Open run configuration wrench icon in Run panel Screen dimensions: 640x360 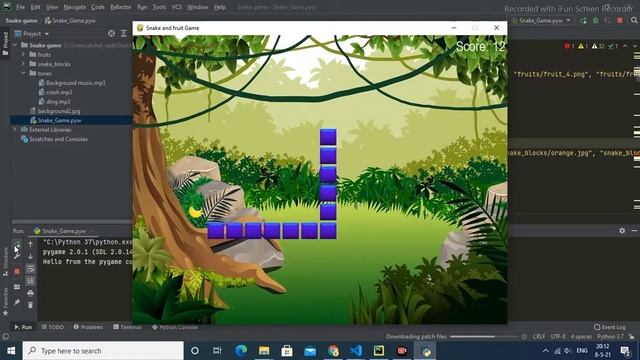(x=17, y=257)
